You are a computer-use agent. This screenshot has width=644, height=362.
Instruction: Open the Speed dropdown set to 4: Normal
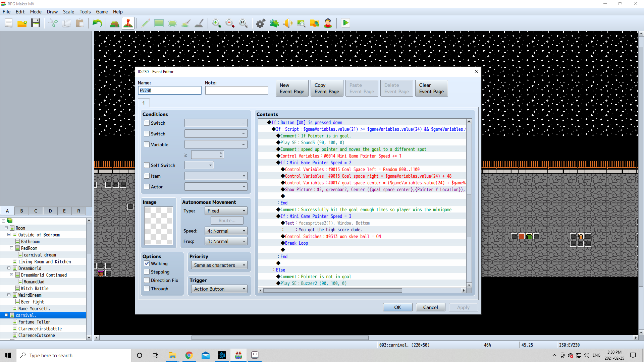(226, 231)
